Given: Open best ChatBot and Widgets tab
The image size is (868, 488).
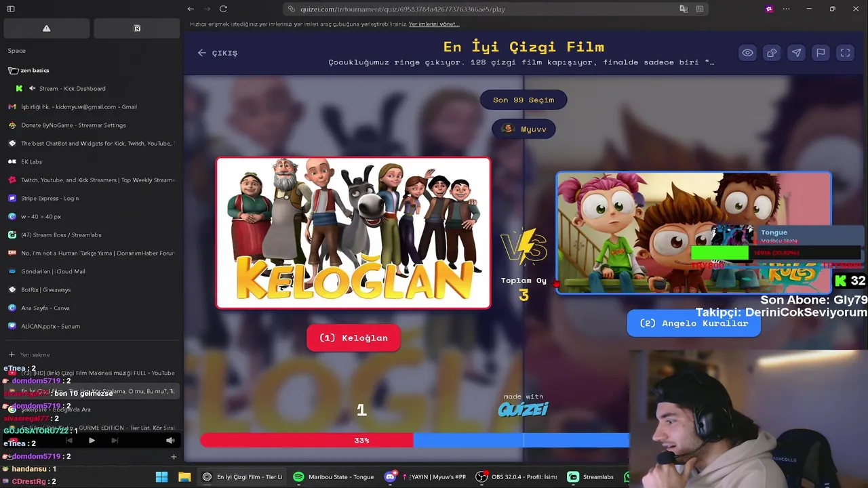Looking at the screenshot, I should click(x=91, y=144).
